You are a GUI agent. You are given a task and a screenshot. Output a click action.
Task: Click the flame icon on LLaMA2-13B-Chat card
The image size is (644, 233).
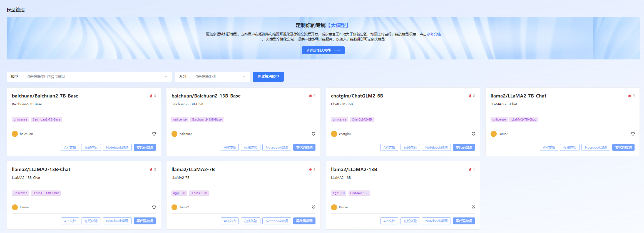coord(151,169)
